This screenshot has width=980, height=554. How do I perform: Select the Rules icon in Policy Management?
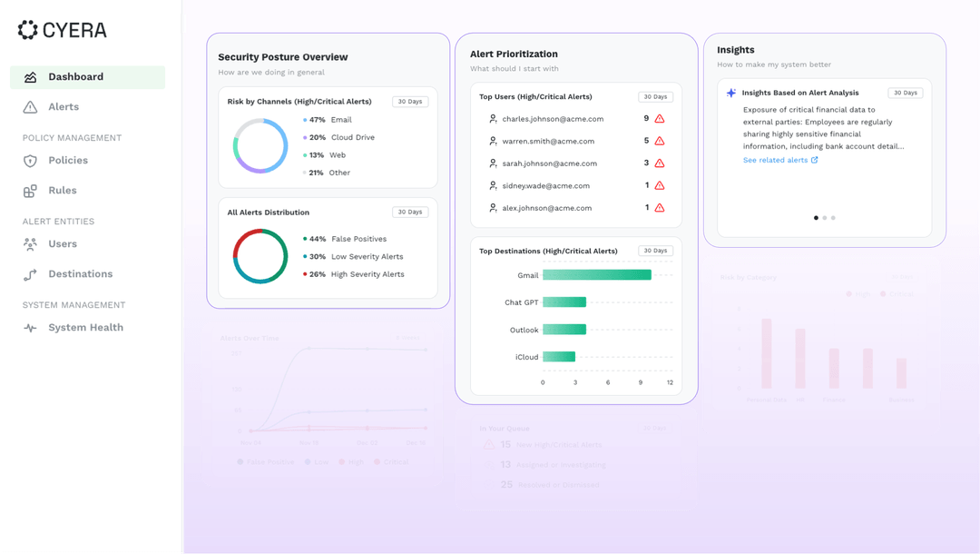point(28,190)
